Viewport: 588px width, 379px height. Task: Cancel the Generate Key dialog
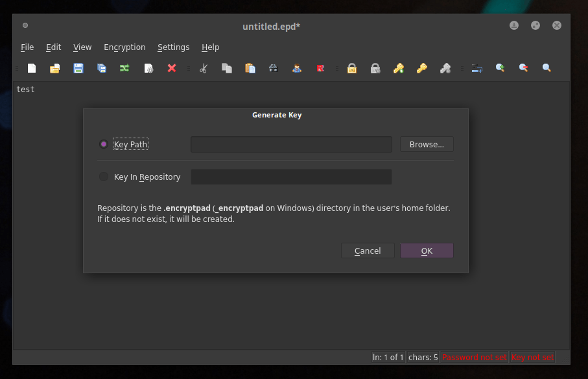coord(368,251)
